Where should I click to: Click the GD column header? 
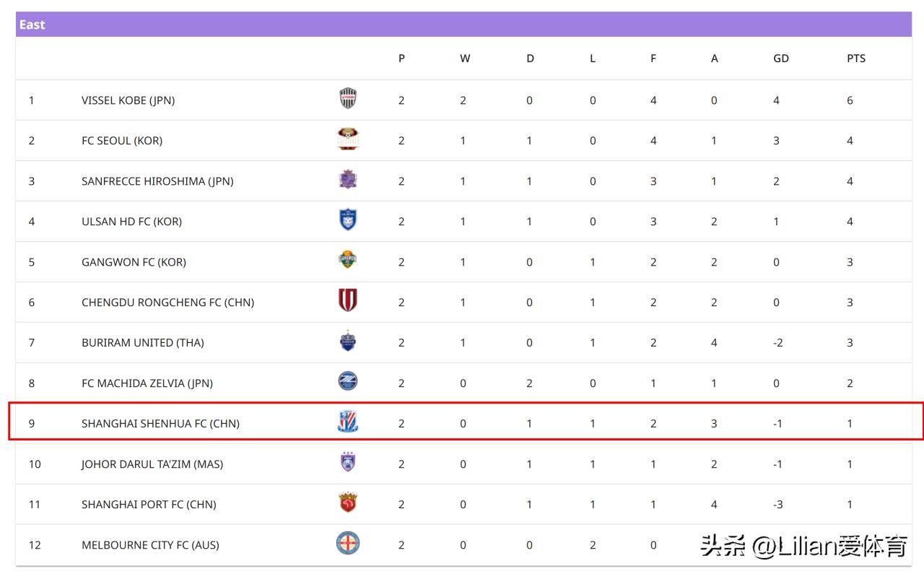(781, 58)
